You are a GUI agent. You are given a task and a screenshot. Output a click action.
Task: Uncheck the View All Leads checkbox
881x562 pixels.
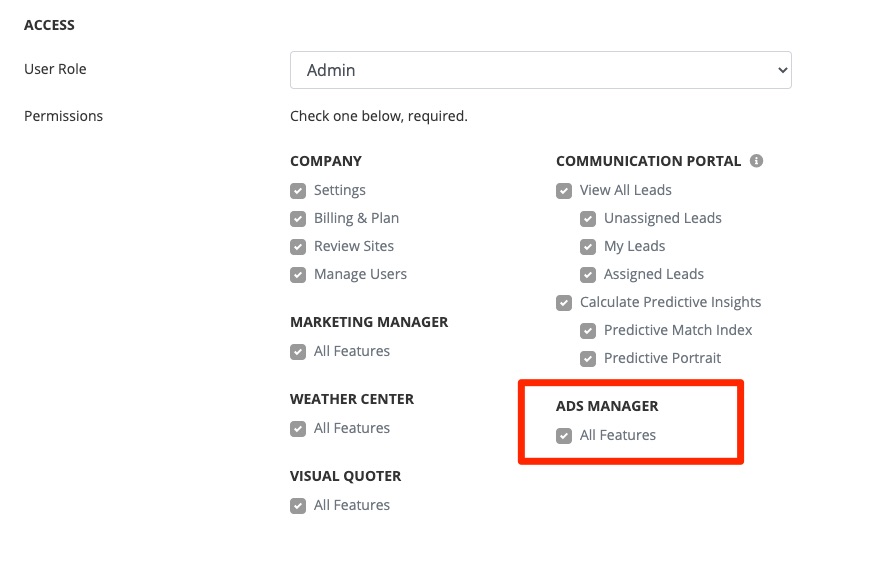(564, 191)
